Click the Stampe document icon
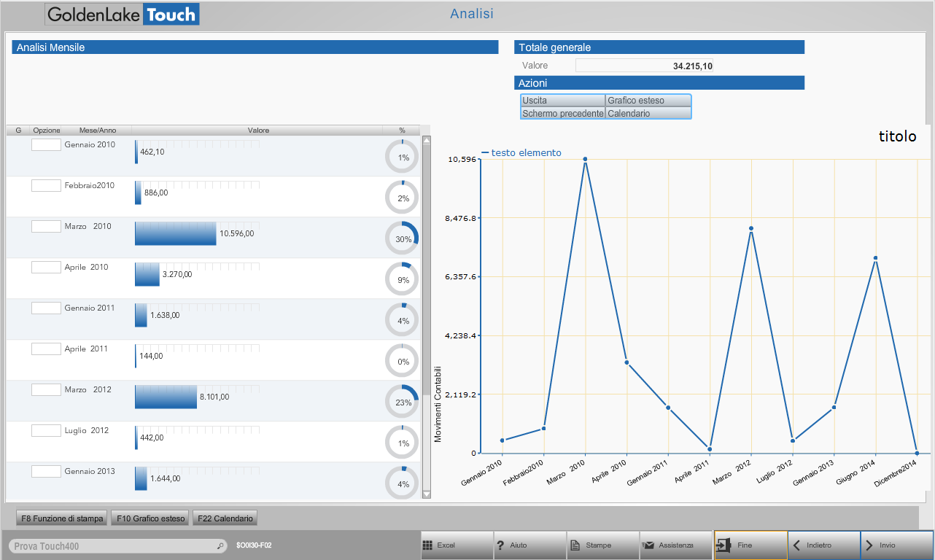This screenshot has width=935, height=560. [x=575, y=545]
